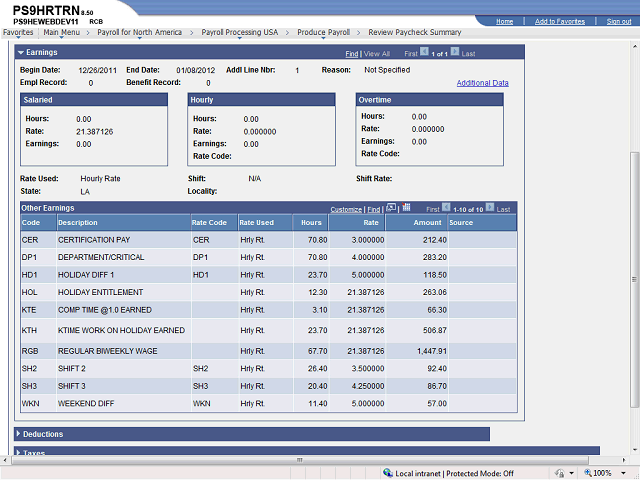Click First link in Other Earnings header
The image size is (640, 480).
click(x=433, y=209)
